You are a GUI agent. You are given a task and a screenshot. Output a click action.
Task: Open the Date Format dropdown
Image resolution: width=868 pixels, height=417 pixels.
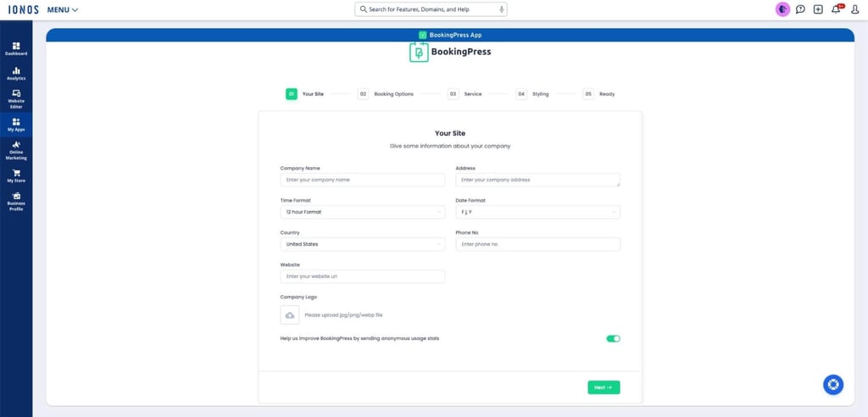tap(537, 212)
